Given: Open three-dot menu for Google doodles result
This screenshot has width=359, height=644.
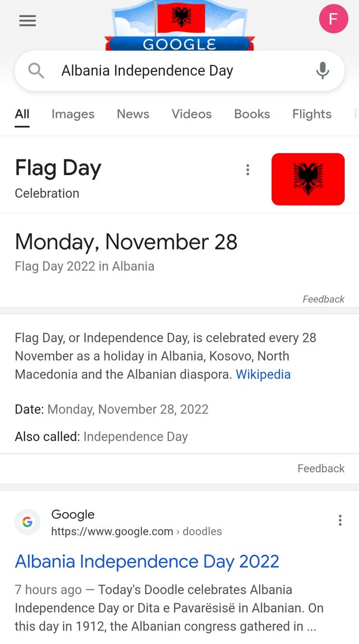Looking at the screenshot, I should pyautogui.click(x=340, y=520).
